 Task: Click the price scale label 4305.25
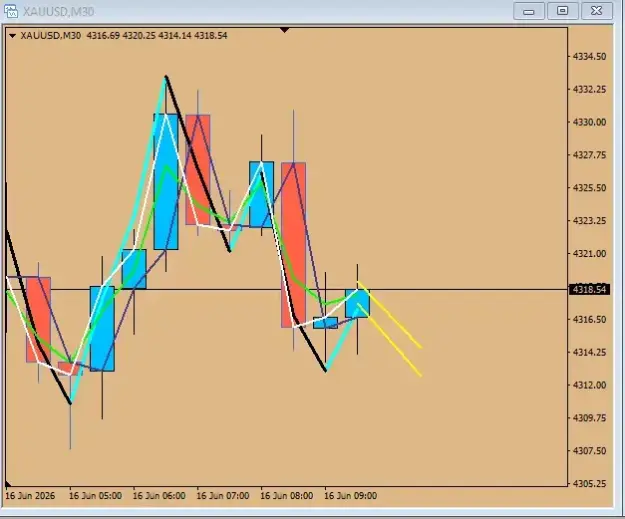[x=589, y=484]
